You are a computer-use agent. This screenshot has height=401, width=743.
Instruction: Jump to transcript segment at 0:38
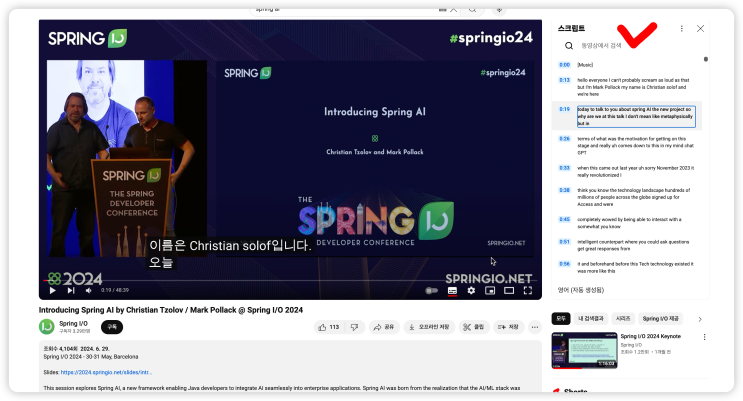[x=627, y=197]
